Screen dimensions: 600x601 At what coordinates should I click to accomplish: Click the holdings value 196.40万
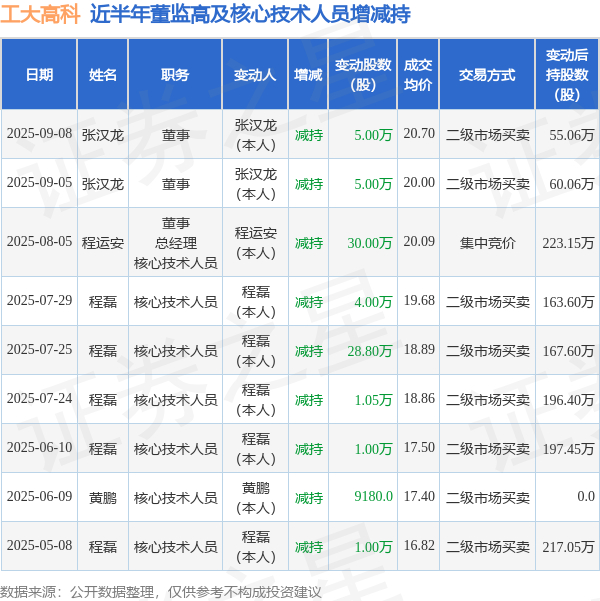568,400
